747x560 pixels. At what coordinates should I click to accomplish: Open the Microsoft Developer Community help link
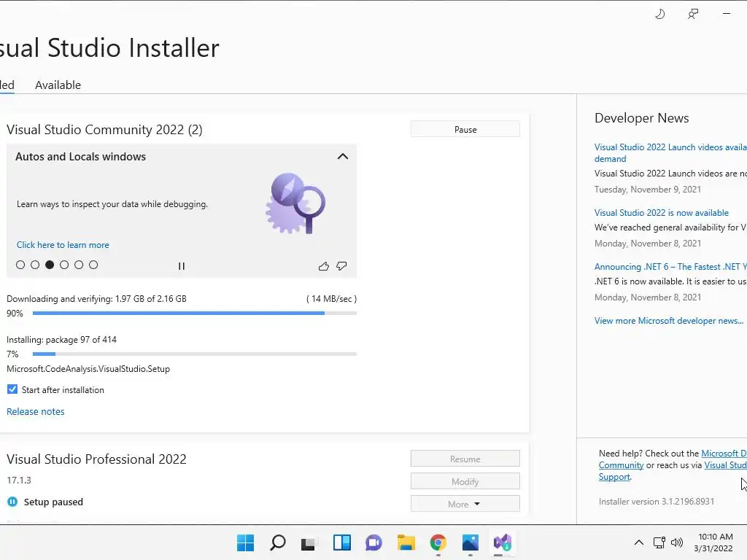pyautogui.click(x=724, y=454)
